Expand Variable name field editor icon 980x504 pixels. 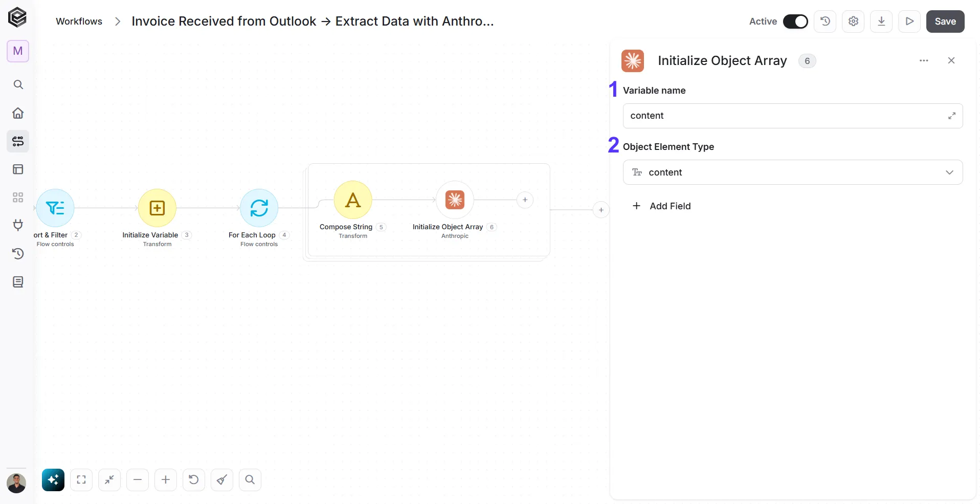(x=952, y=116)
